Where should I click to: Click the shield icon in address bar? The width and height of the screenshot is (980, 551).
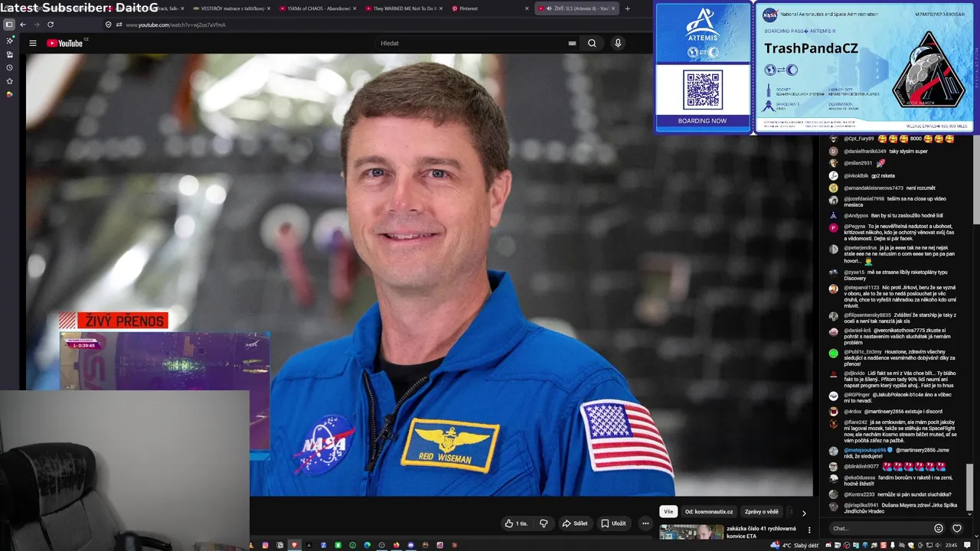point(108,24)
